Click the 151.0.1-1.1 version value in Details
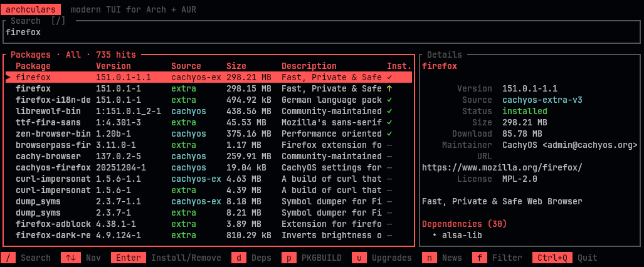The image size is (644, 267). pos(530,88)
